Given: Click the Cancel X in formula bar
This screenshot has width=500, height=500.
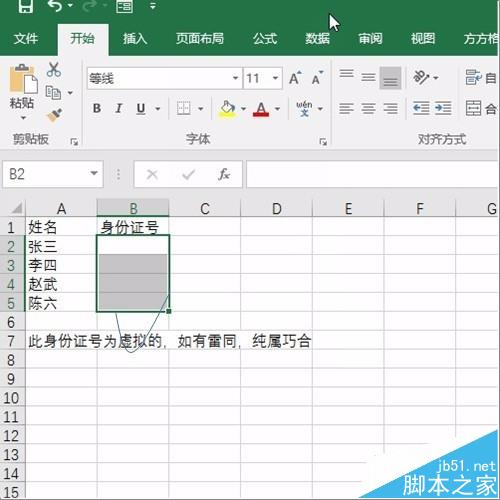Looking at the screenshot, I should tap(152, 174).
